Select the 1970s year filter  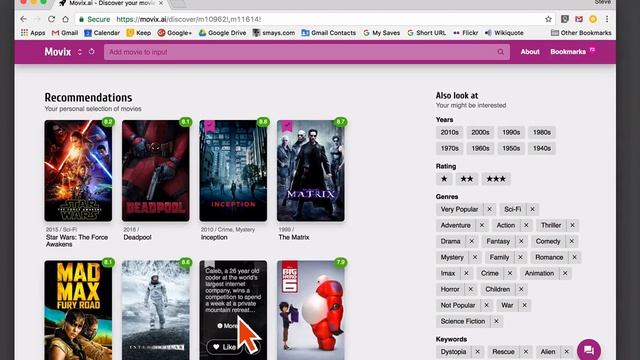click(449, 149)
